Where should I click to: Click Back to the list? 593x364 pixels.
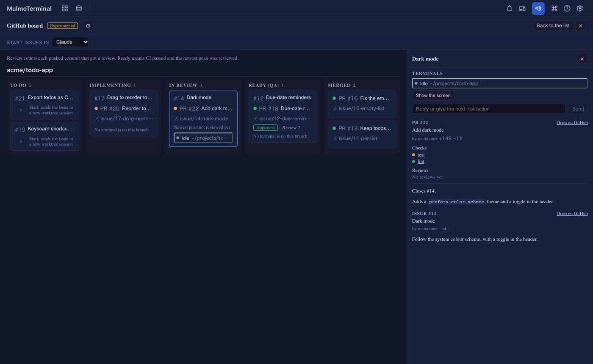coord(553,26)
